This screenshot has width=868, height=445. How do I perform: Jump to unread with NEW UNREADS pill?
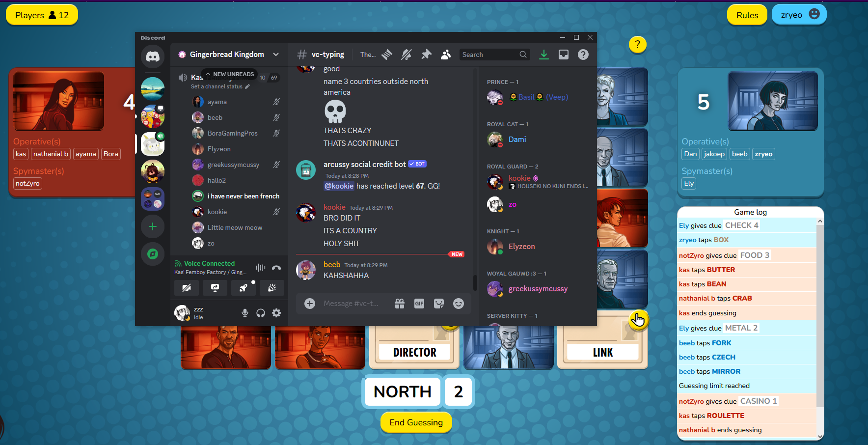coord(229,74)
